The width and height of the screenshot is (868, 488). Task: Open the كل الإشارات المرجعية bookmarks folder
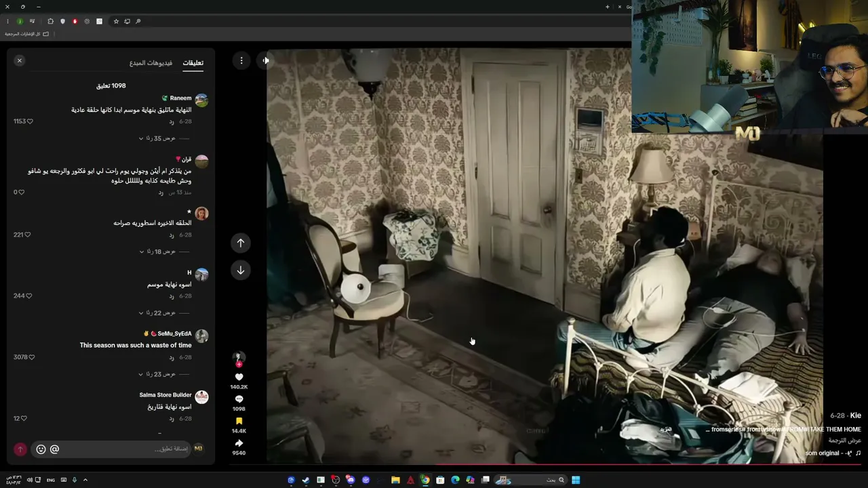(x=27, y=34)
